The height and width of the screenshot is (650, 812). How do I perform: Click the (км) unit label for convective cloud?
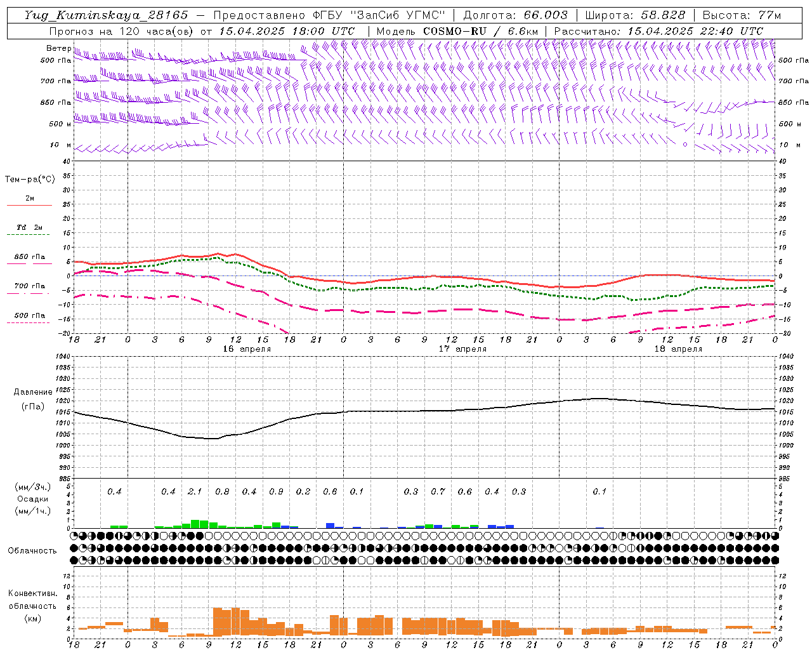pyautogui.click(x=33, y=618)
